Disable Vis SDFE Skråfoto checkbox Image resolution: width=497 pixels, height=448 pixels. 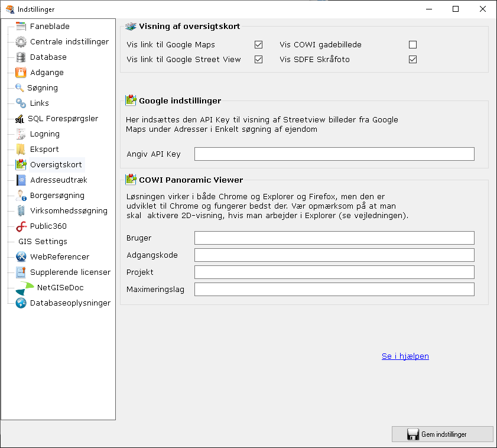point(413,60)
